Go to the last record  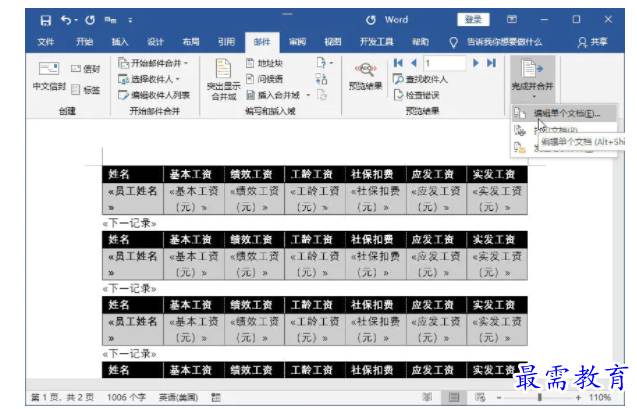pos(491,63)
